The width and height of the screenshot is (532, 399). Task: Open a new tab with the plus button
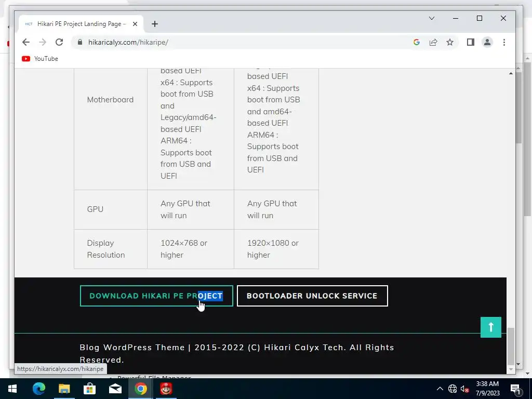(155, 24)
